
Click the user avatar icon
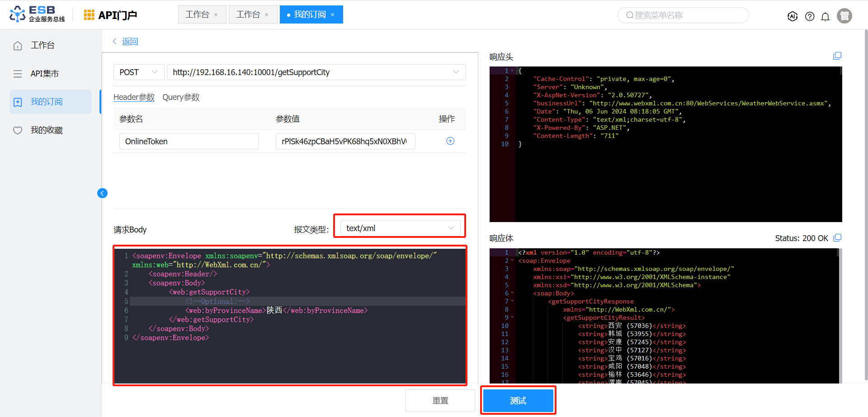[x=844, y=16]
